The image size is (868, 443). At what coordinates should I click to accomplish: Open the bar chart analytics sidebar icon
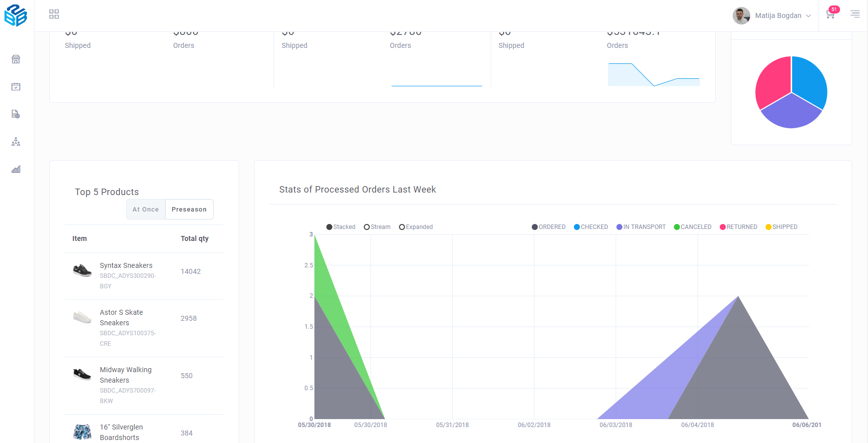click(16, 169)
